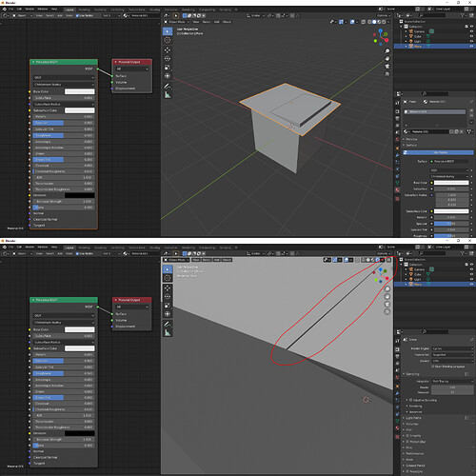Select the Scale tool in the top window's viewport
476x476 pixels.
click(168, 67)
